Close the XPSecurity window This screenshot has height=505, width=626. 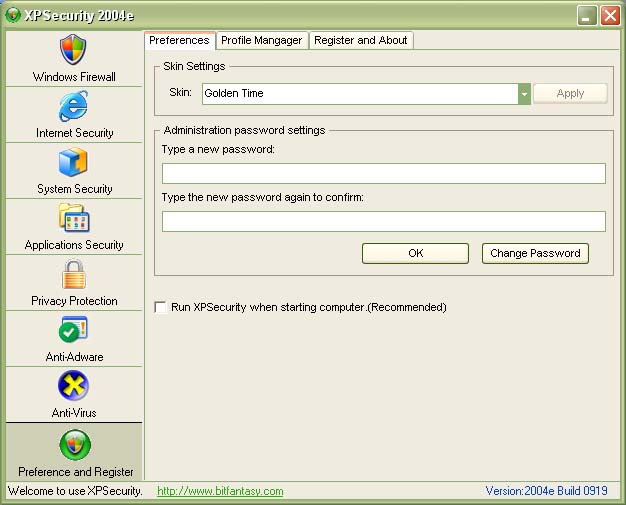pyautogui.click(x=610, y=16)
